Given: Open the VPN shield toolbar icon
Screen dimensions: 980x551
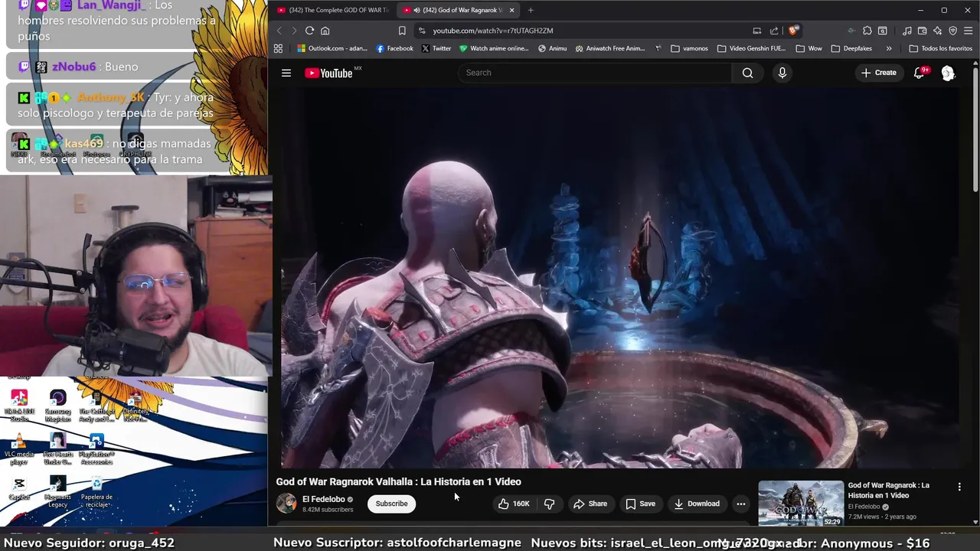Looking at the screenshot, I should click(953, 31).
